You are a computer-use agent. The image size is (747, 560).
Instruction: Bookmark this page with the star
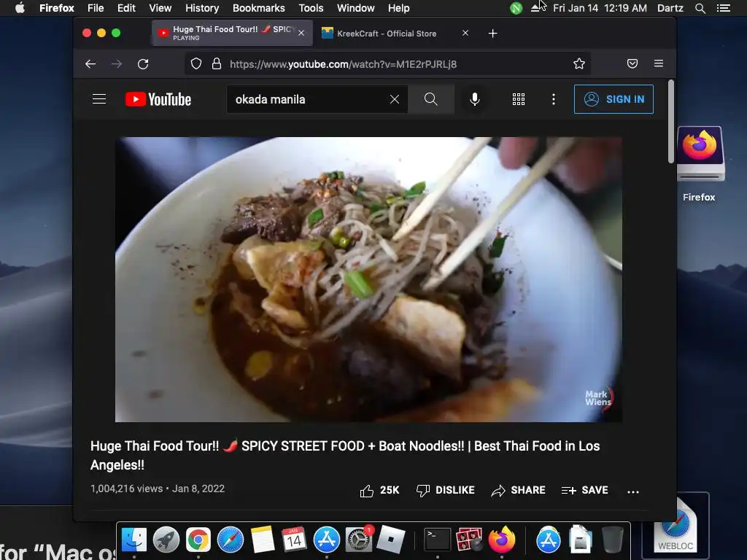(x=578, y=64)
